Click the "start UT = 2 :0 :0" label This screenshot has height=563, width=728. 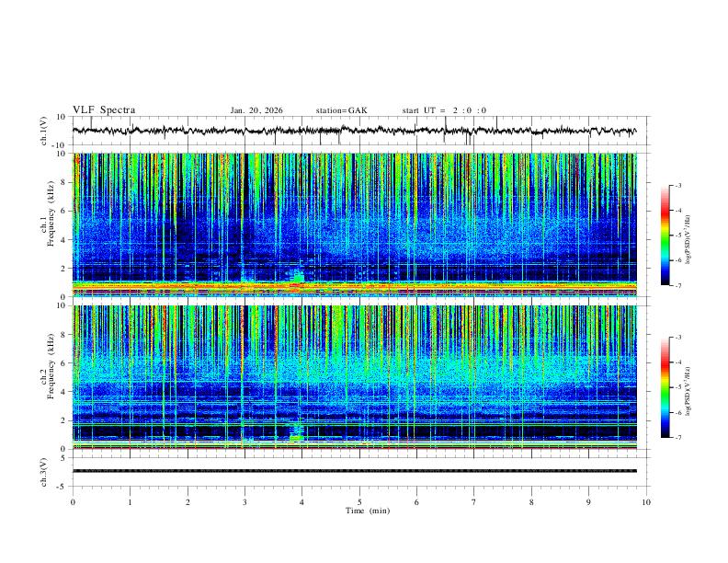[444, 110]
